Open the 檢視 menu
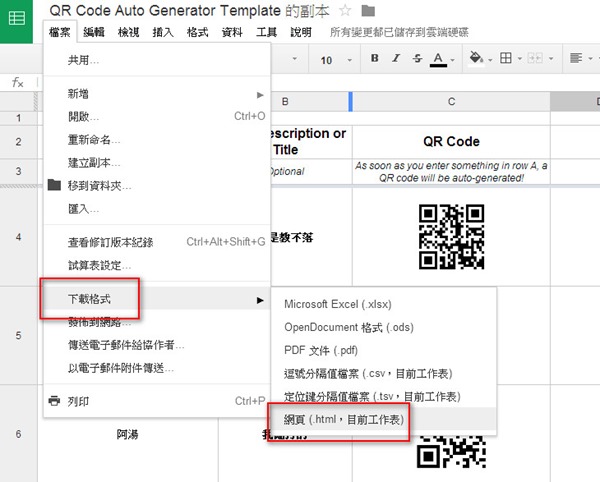 (129, 32)
